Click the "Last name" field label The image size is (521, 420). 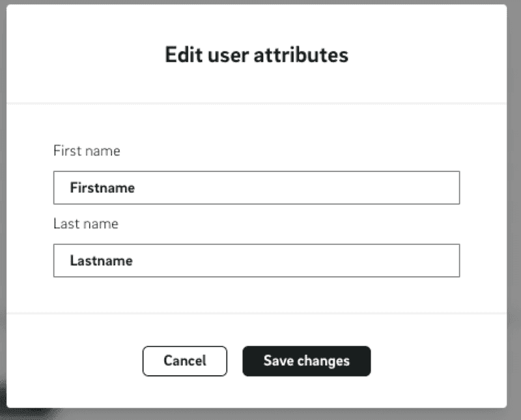(86, 223)
